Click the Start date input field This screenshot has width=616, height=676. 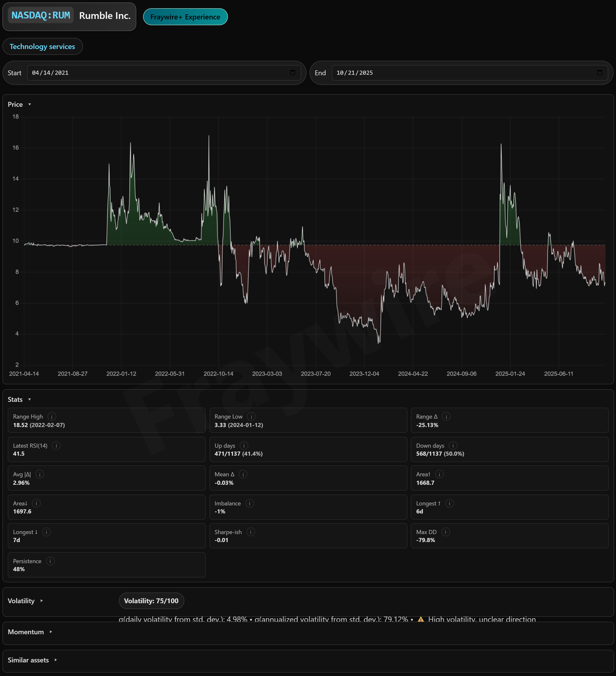click(158, 73)
